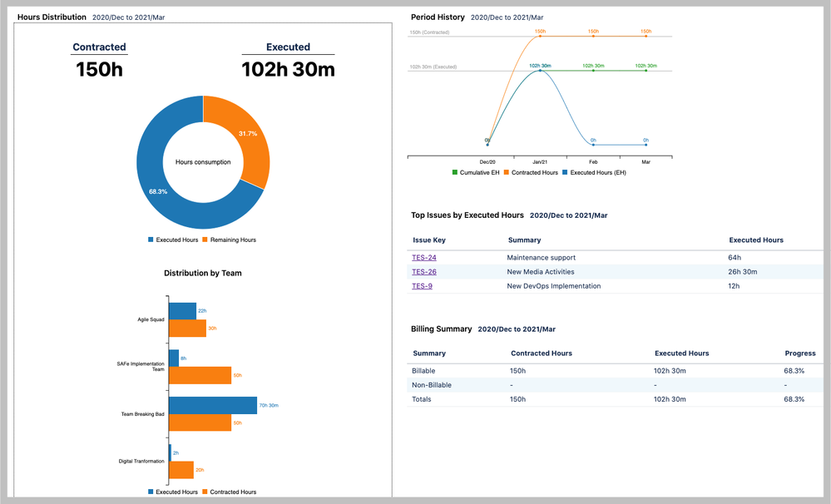
Task: Click the New DevOps Implementation summary cell
Action: pos(554,286)
